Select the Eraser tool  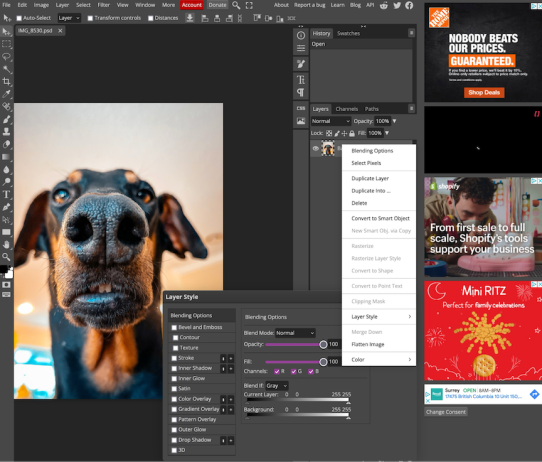click(x=6, y=144)
